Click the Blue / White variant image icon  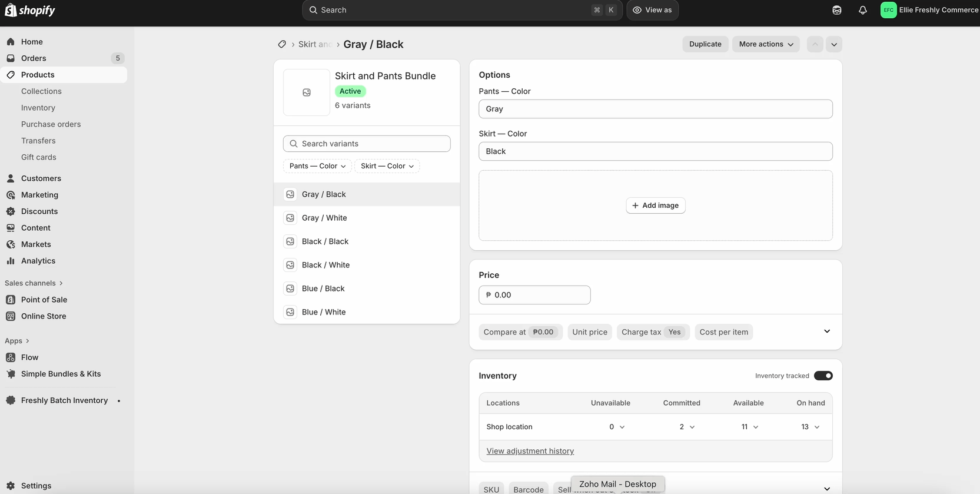290,312
